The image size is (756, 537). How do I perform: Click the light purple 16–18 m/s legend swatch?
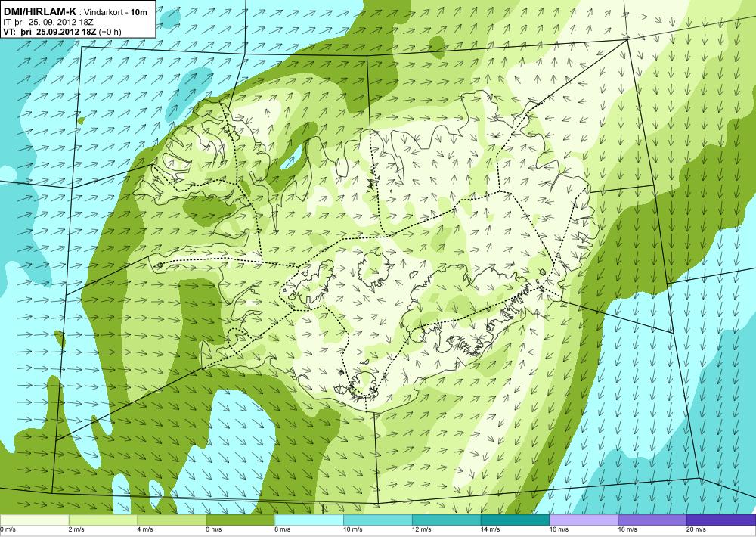[x=584, y=520]
